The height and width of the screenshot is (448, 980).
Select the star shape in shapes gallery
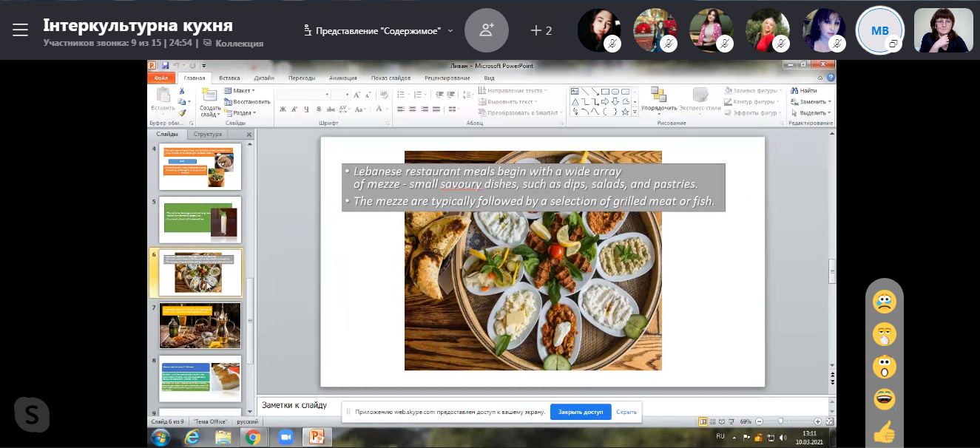[x=625, y=112]
